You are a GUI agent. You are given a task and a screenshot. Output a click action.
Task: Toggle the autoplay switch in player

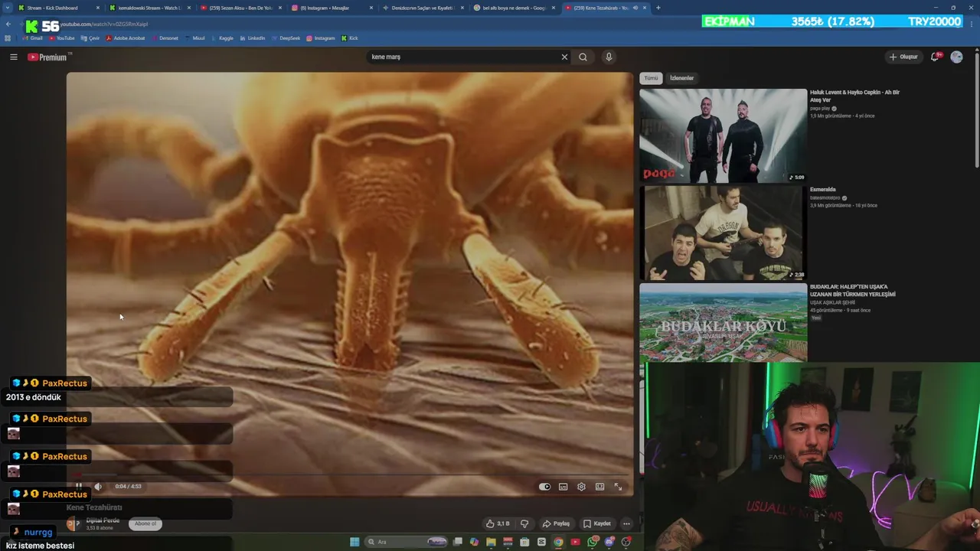point(544,487)
